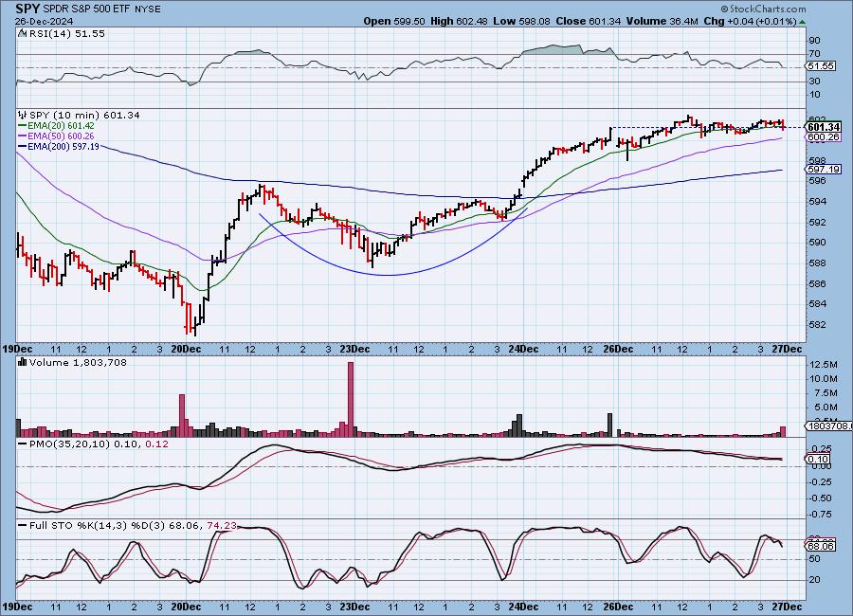Click the 'Volume 1,803,708' panel label
This screenshot has width=853, height=616.
[x=78, y=362]
